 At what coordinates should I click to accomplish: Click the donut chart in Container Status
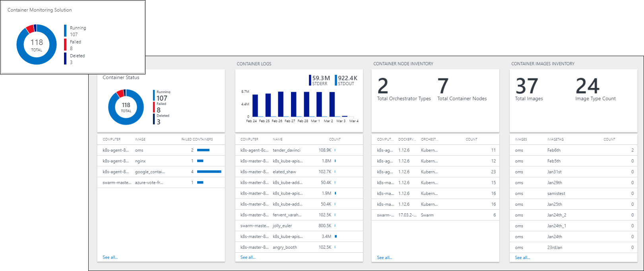126,107
